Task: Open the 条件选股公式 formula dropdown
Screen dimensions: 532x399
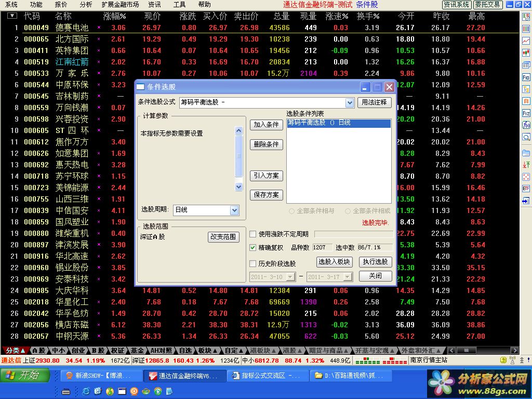Action: click(350, 102)
